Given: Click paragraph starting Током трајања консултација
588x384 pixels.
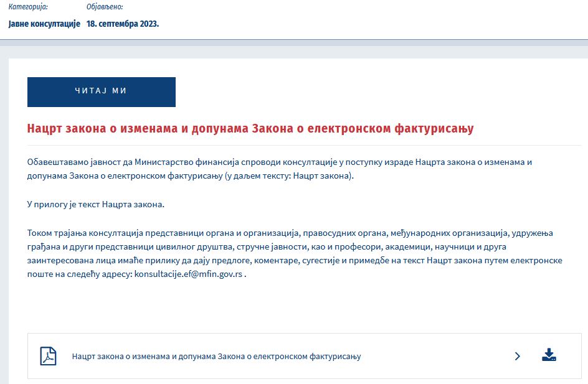Looking at the screenshot, I should [295, 254].
